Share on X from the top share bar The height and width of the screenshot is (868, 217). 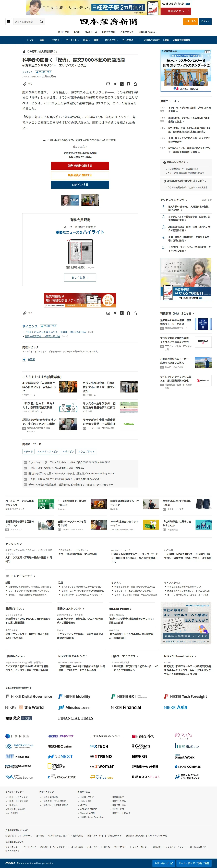click(x=122, y=84)
